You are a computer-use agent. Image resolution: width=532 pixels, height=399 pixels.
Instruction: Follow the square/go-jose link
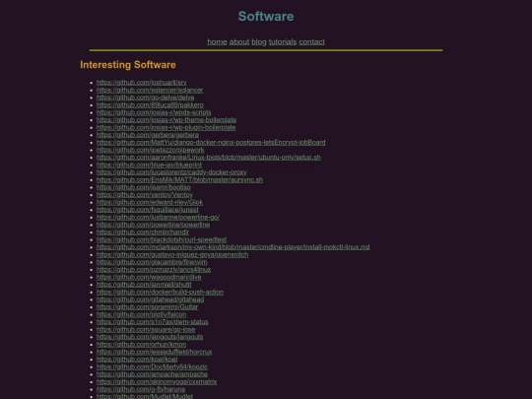(146, 329)
